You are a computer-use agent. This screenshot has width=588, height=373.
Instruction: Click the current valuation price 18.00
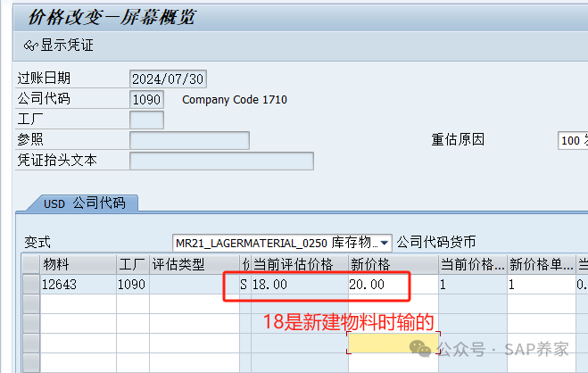coord(300,285)
